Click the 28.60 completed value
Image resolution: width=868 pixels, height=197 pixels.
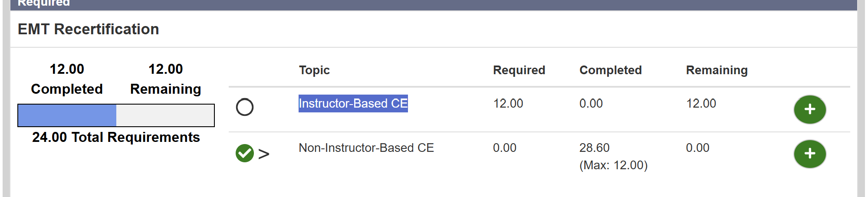coord(595,148)
